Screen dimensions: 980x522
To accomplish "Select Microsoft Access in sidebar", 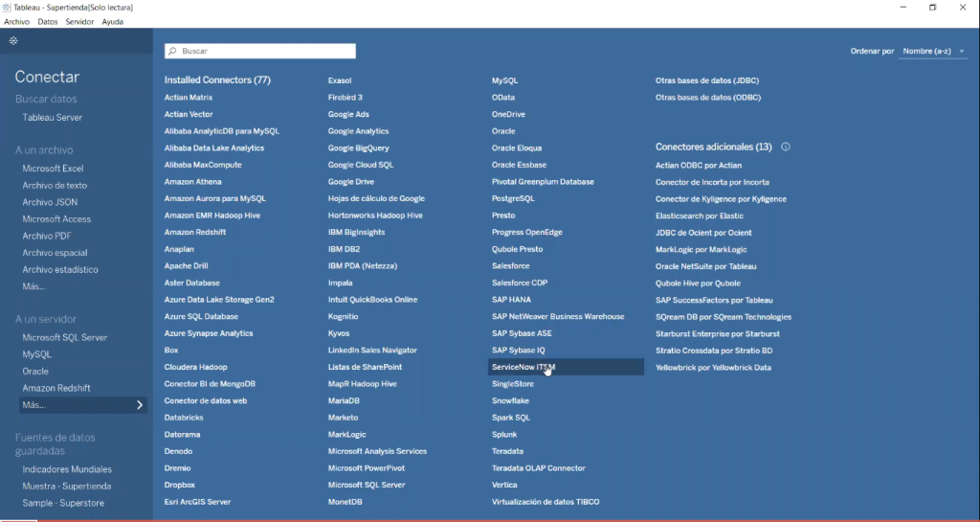I will coord(56,219).
